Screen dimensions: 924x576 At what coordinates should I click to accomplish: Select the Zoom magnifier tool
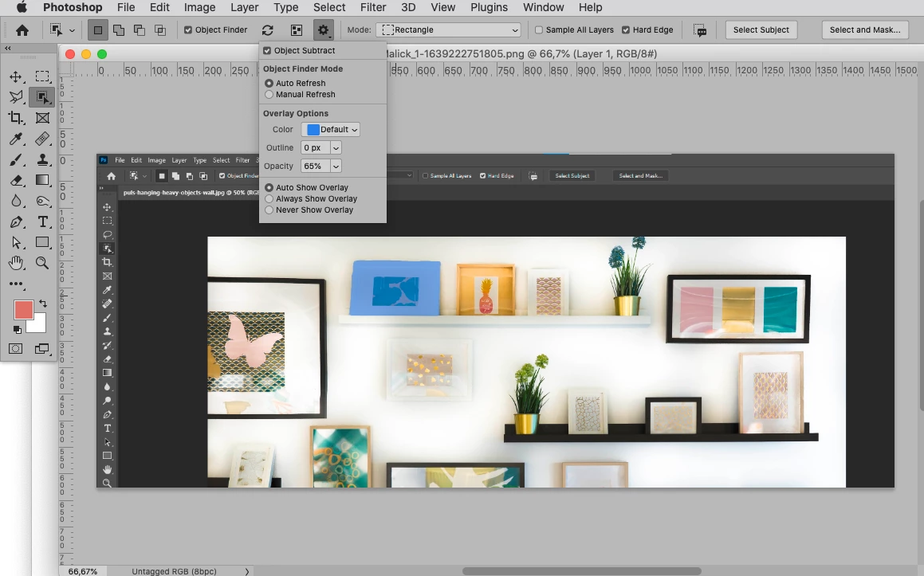point(41,263)
